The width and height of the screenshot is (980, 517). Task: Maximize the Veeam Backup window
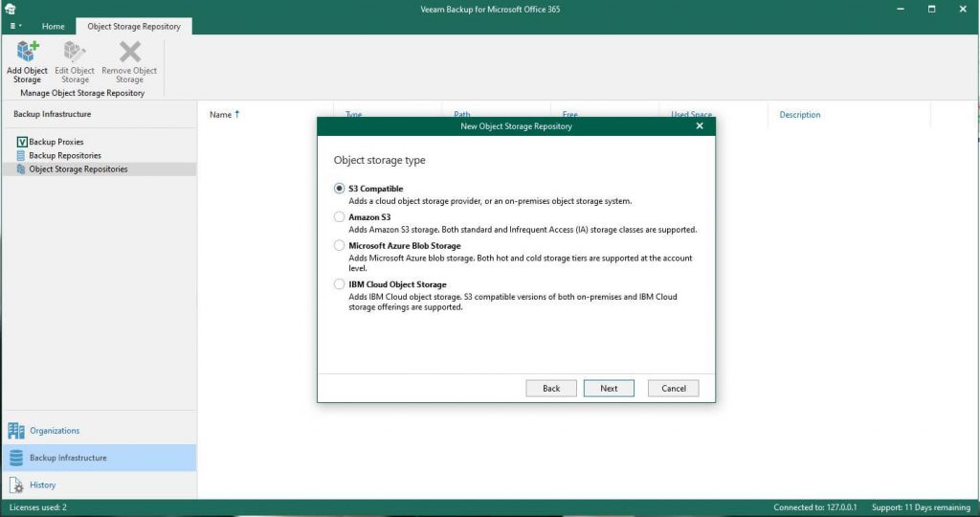[932, 9]
